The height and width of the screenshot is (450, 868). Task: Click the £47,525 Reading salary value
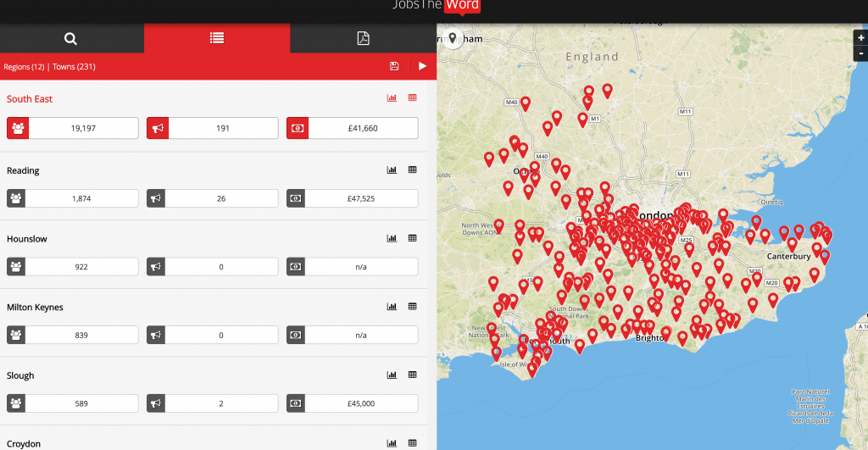[x=361, y=198]
